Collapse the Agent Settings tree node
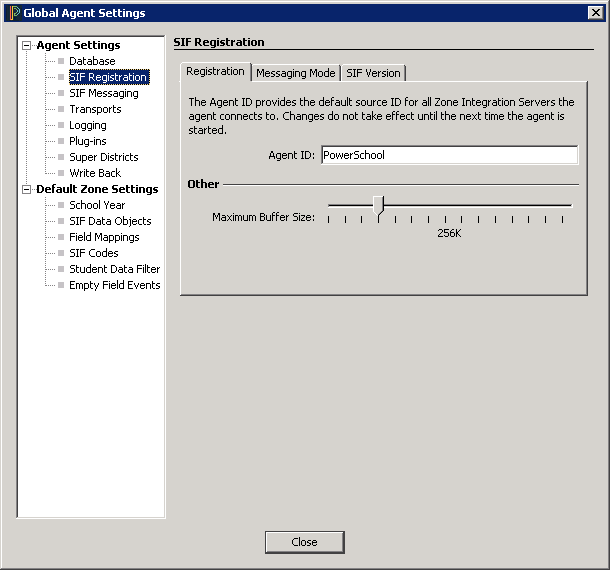This screenshot has width=610, height=570. pos(27,45)
